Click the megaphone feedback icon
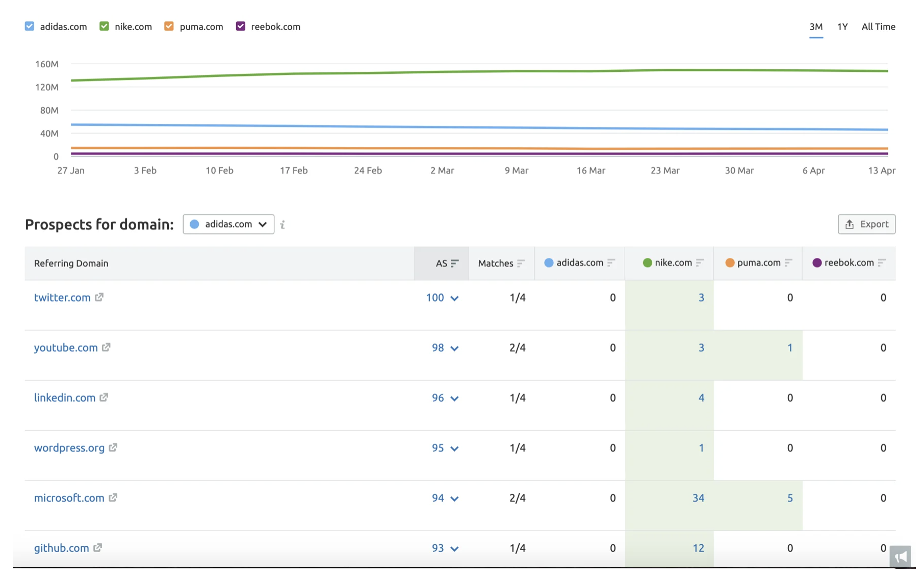 (x=900, y=556)
